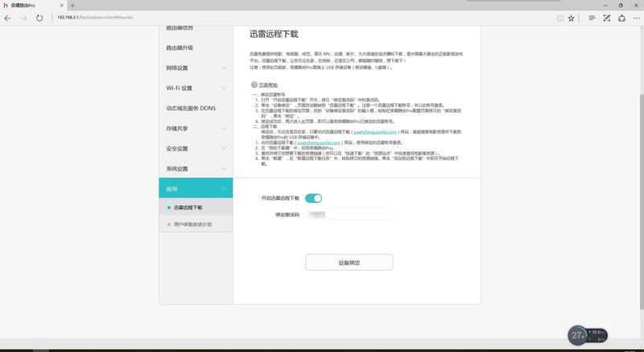The width and height of the screenshot is (644, 352).
Task: Click the 绑定激活码 input field
Action: [x=349, y=214]
